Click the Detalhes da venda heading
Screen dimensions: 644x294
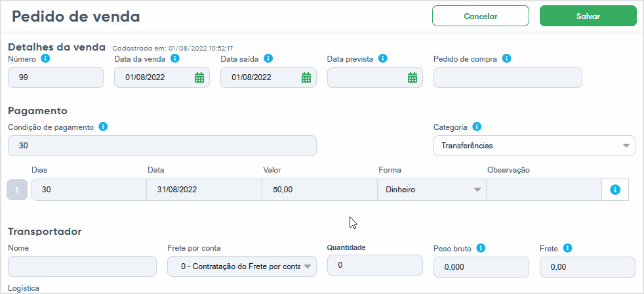pos(56,47)
